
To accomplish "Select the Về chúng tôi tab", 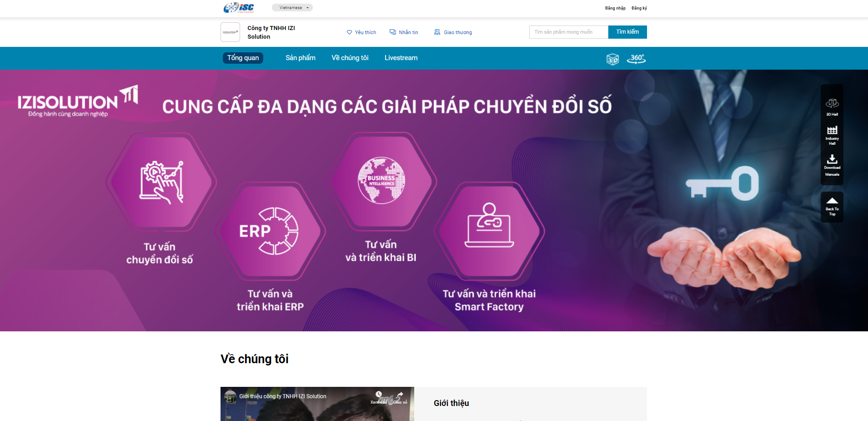I will coord(350,58).
